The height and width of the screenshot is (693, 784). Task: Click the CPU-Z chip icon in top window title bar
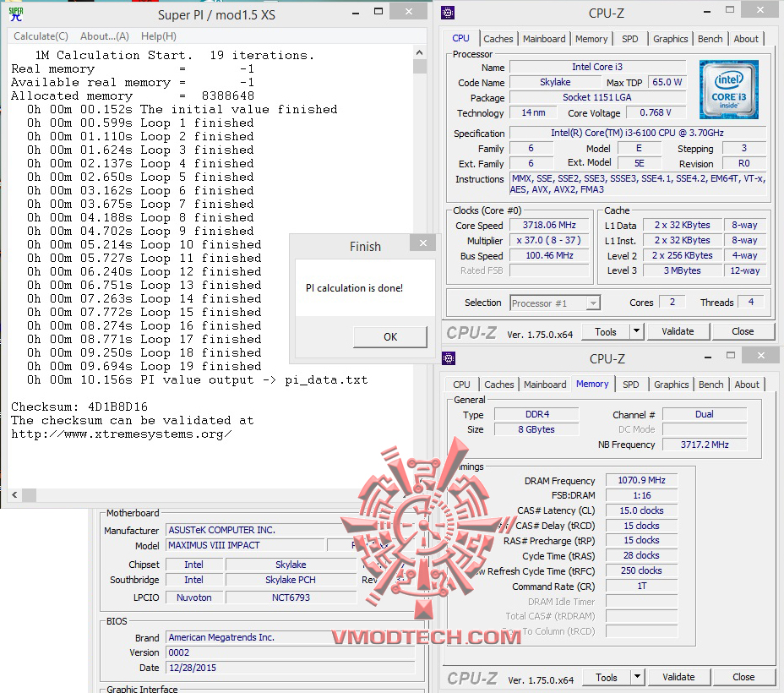click(448, 13)
